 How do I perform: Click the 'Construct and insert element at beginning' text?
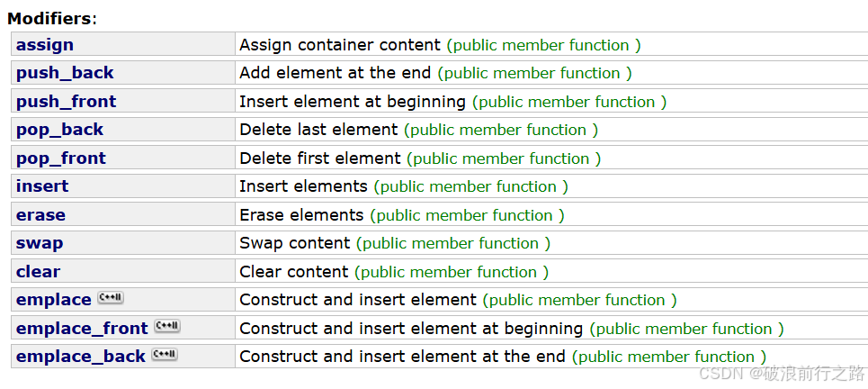[x=411, y=329]
